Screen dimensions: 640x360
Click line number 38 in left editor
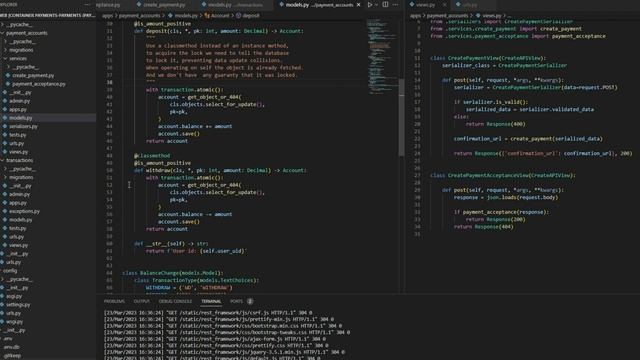tap(109, 82)
